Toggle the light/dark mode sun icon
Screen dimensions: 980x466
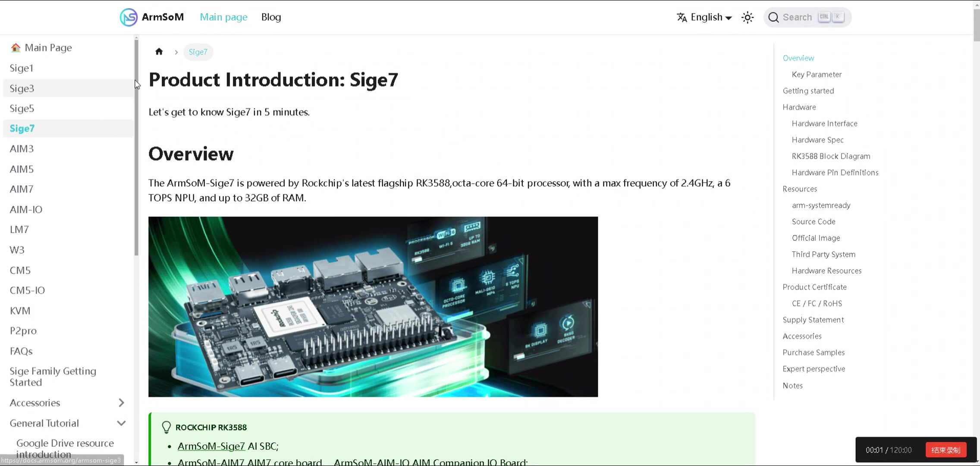click(748, 17)
